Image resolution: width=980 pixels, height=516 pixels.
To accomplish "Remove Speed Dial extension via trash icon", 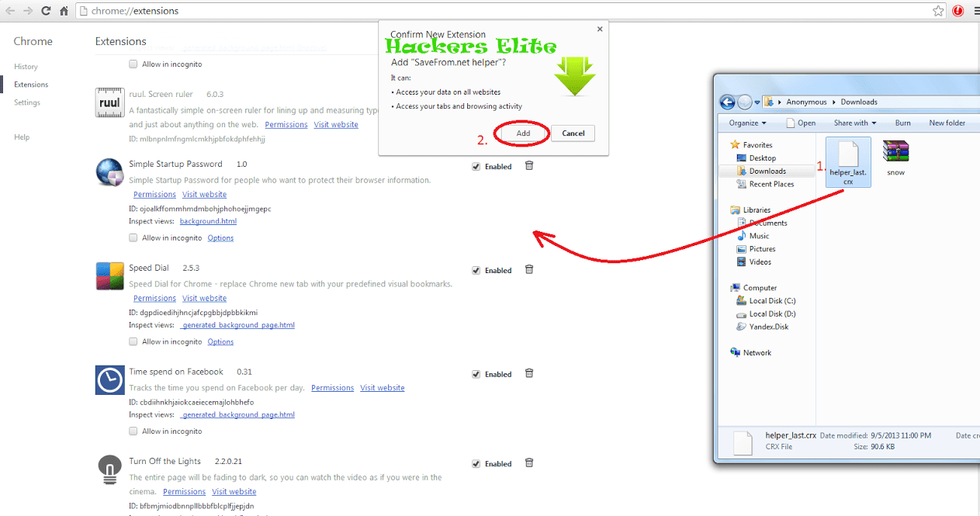I will 529,269.
